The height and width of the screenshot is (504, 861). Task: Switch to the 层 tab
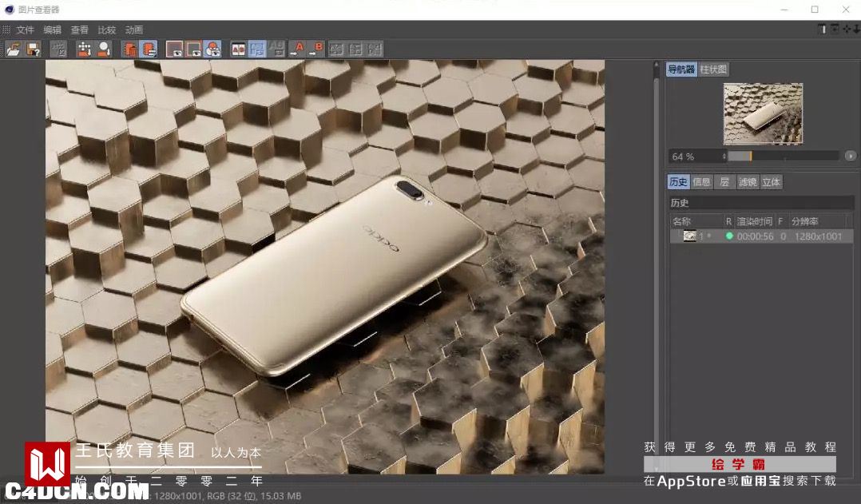tap(724, 182)
